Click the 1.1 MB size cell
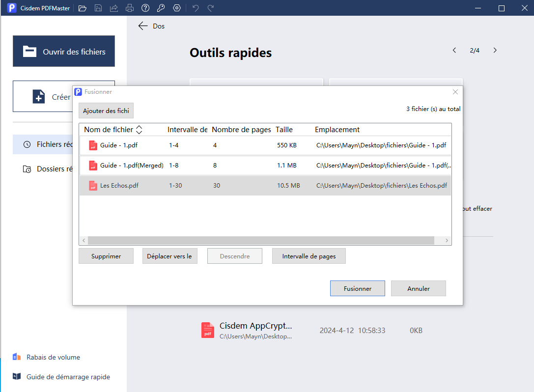The image size is (534, 392). coord(287,165)
